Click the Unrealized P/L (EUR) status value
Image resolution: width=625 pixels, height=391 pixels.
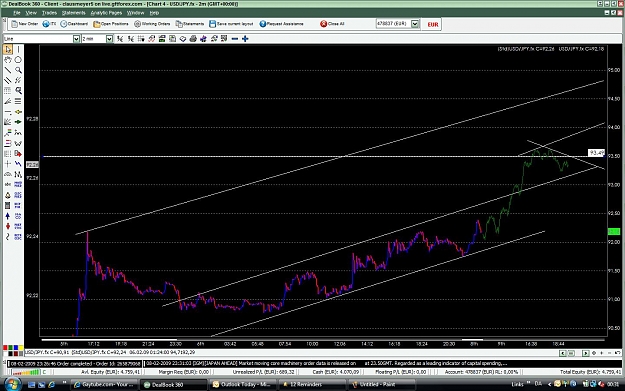click(263, 372)
